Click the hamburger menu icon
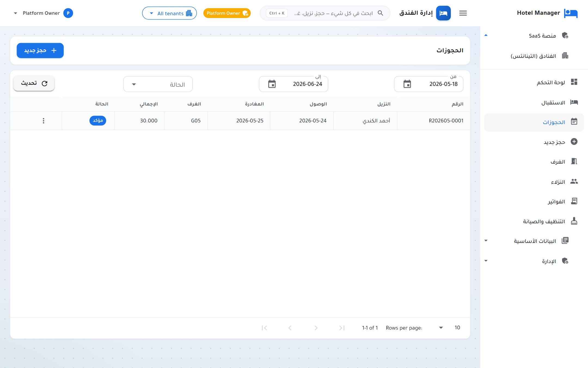The image size is (588, 368). coord(463,13)
